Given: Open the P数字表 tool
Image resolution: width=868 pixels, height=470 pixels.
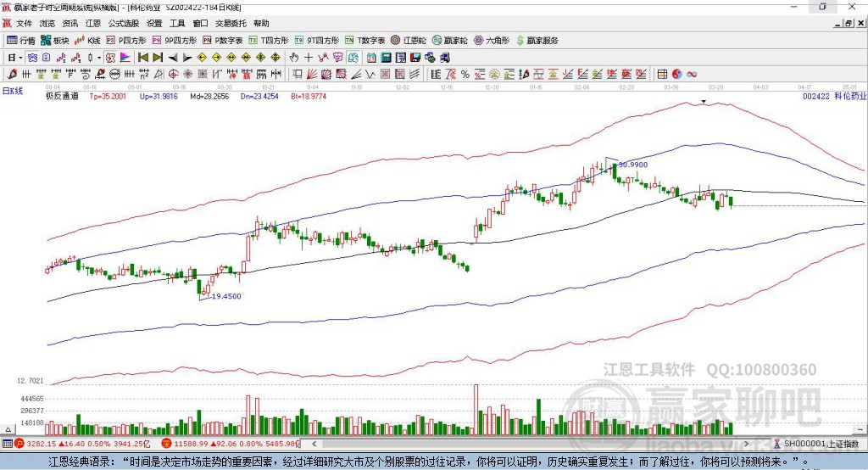Looking at the screenshot, I should point(223,41).
